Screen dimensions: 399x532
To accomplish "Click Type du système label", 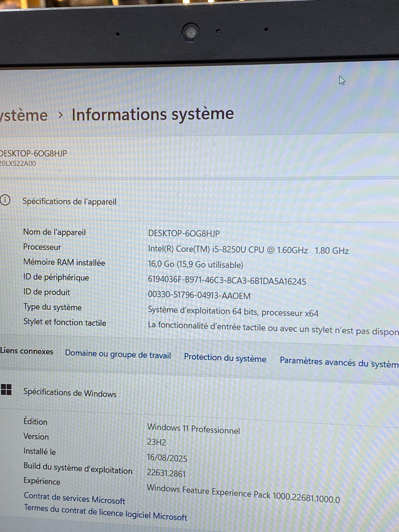I will (x=52, y=307).
